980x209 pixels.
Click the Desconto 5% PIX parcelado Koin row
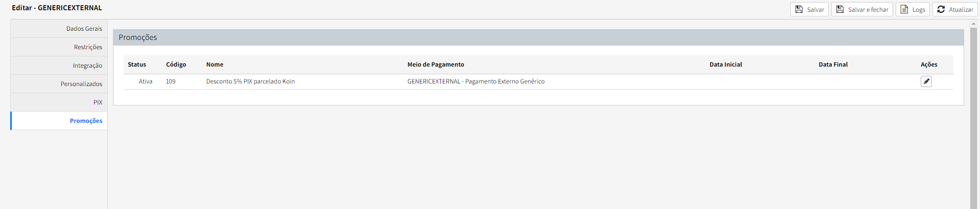[250, 81]
